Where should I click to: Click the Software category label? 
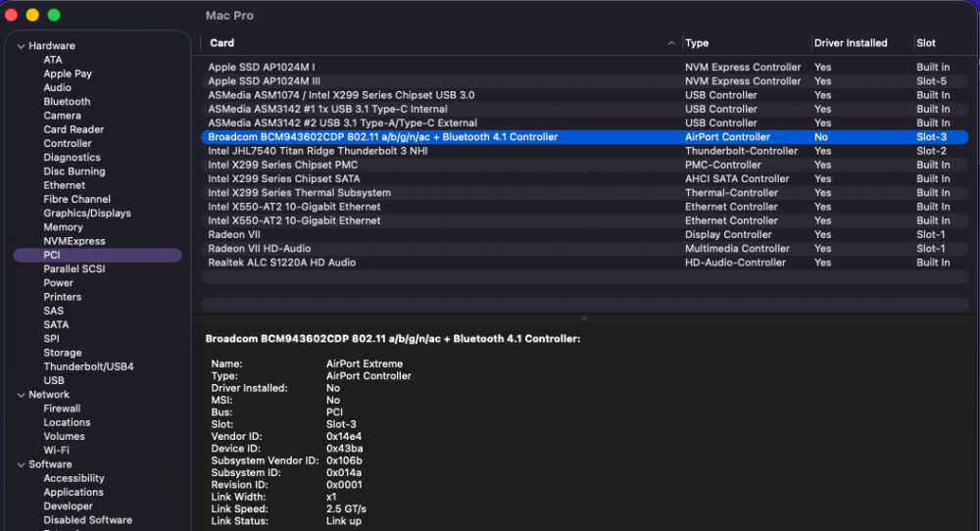50,464
